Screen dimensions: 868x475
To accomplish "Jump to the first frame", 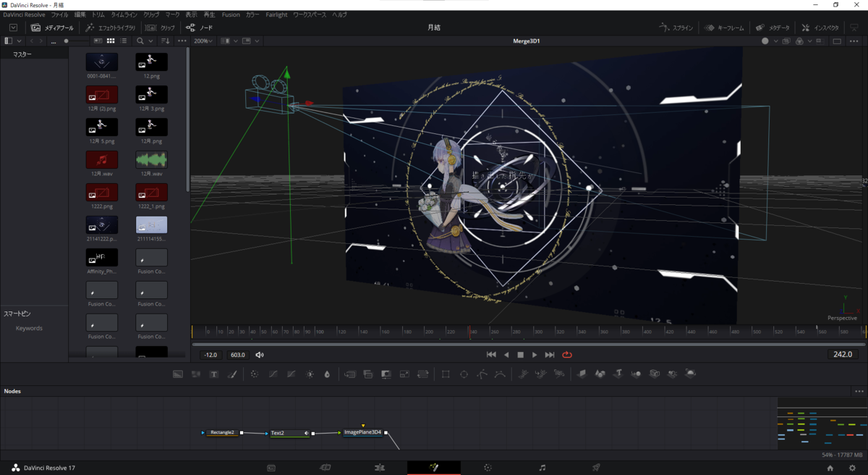I will click(x=491, y=355).
